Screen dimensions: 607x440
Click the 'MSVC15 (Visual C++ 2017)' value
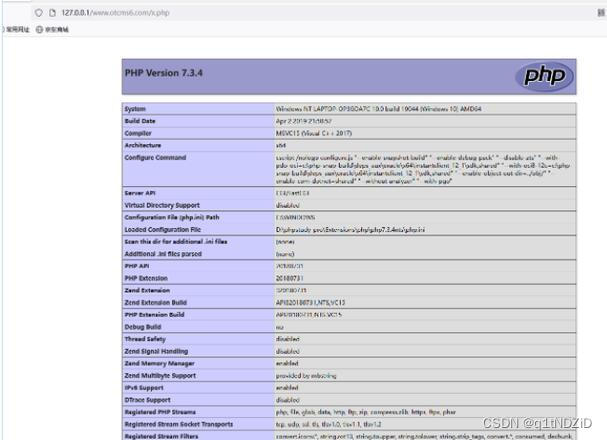[314, 133]
